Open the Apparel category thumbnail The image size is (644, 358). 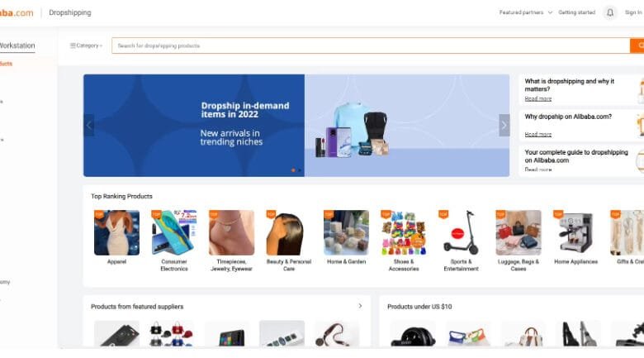point(116,232)
